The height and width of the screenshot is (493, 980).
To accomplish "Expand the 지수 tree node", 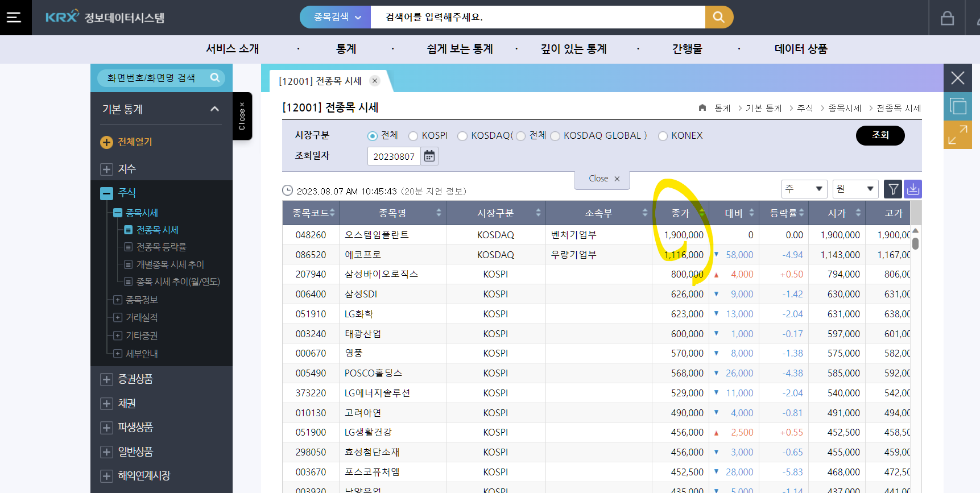I will click(106, 169).
